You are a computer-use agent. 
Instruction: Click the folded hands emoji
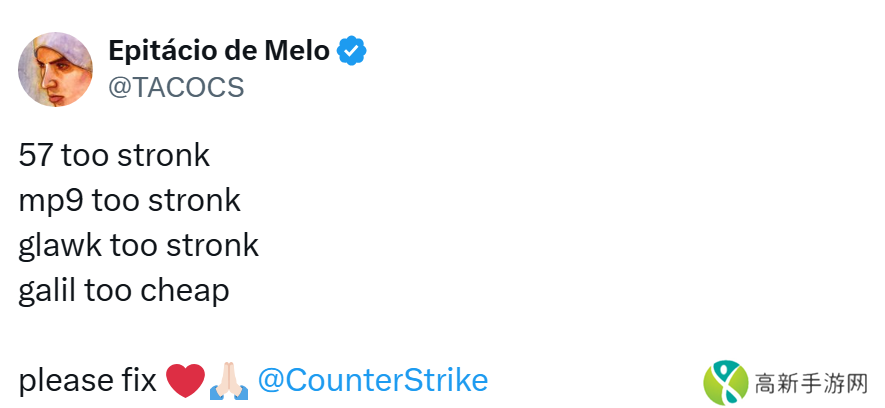(228, 381)
